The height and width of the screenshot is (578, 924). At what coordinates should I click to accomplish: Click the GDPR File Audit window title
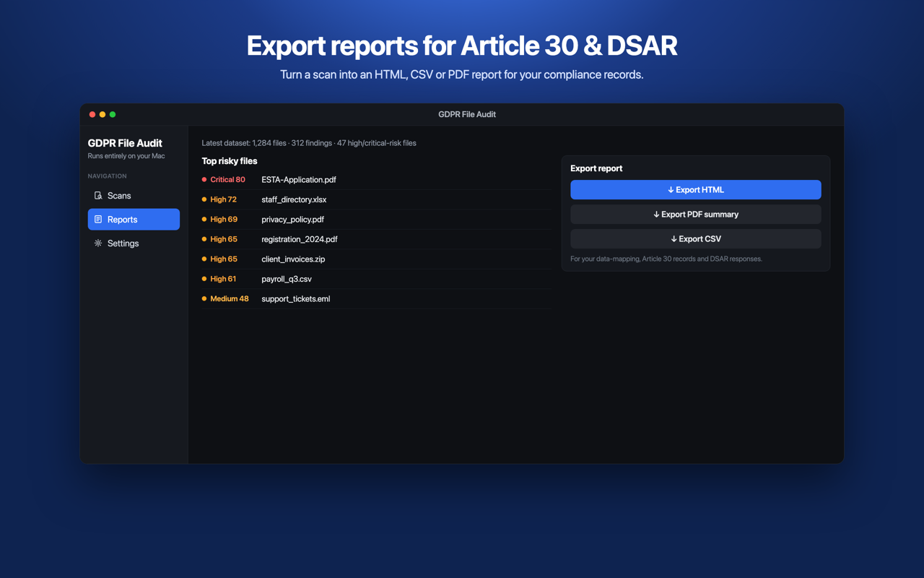467,114
